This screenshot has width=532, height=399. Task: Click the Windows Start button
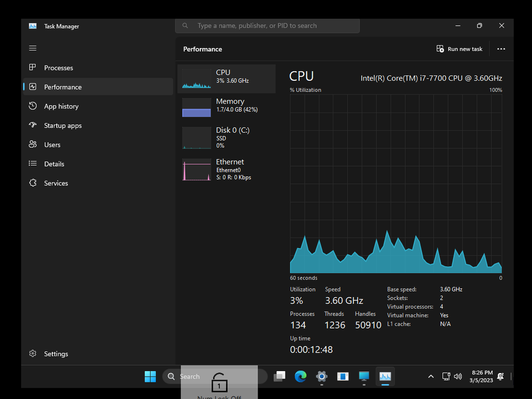(x=150, y=377)
